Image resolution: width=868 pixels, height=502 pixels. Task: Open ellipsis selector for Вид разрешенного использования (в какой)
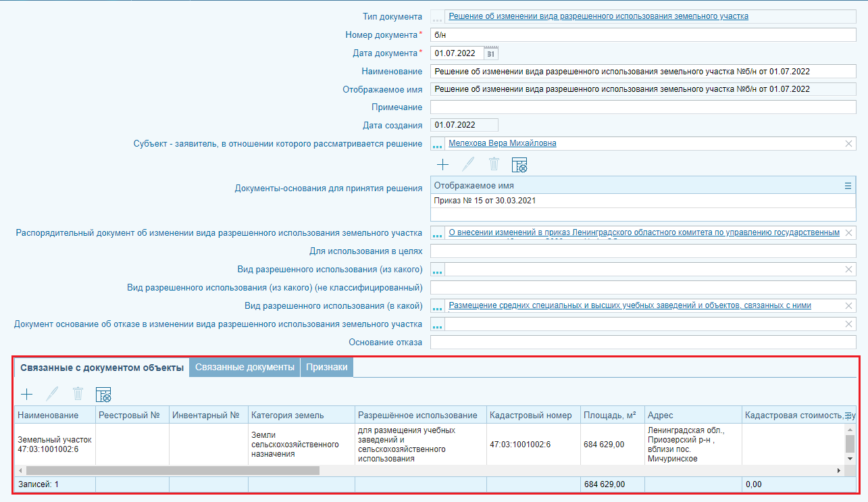click(x=438, y=306)
